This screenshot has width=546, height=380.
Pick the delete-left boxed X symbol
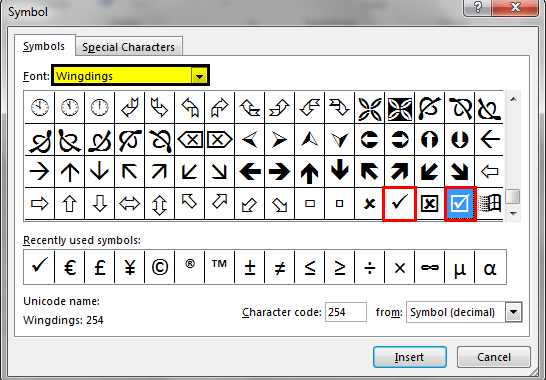click(x=190, y=140)
